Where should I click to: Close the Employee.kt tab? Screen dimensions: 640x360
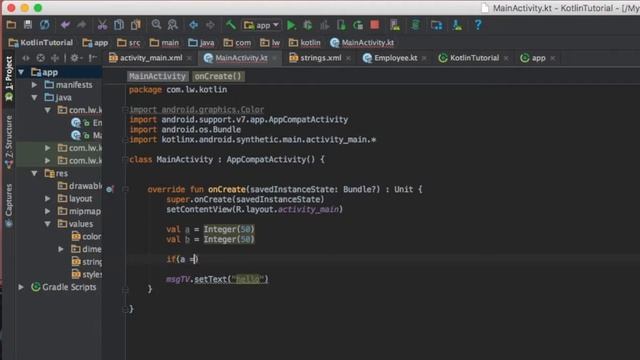pos(424,58)
